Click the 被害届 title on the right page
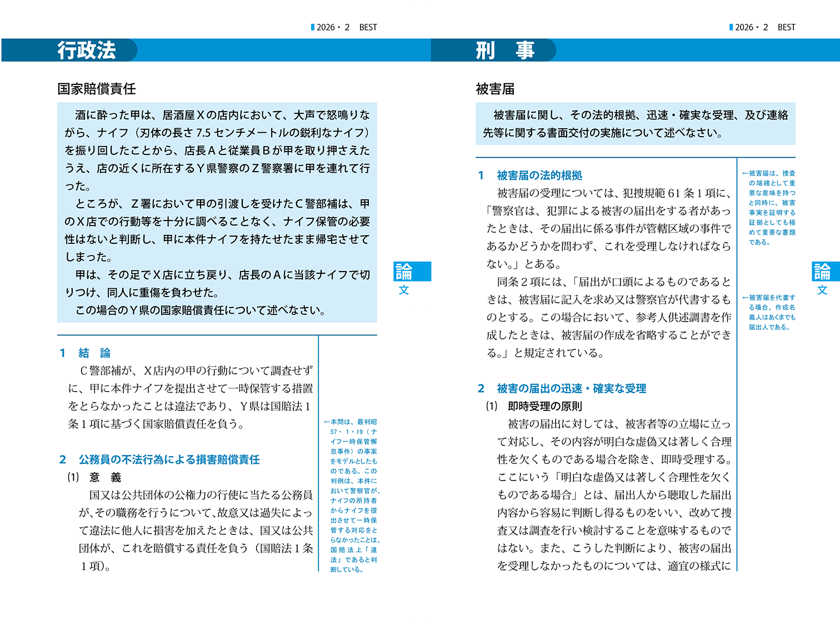Screen dimensions: 840x617 [495, 89]
